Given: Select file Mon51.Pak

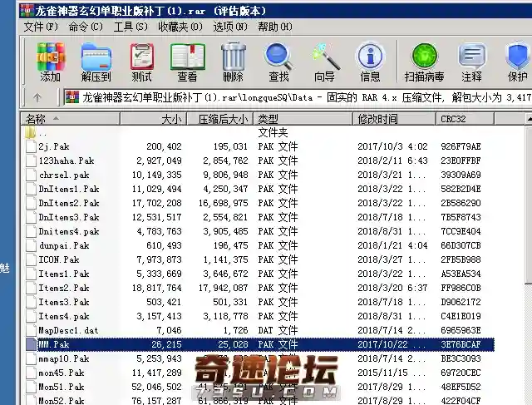Looking at the screenshot, I should [x=61, y=387].
